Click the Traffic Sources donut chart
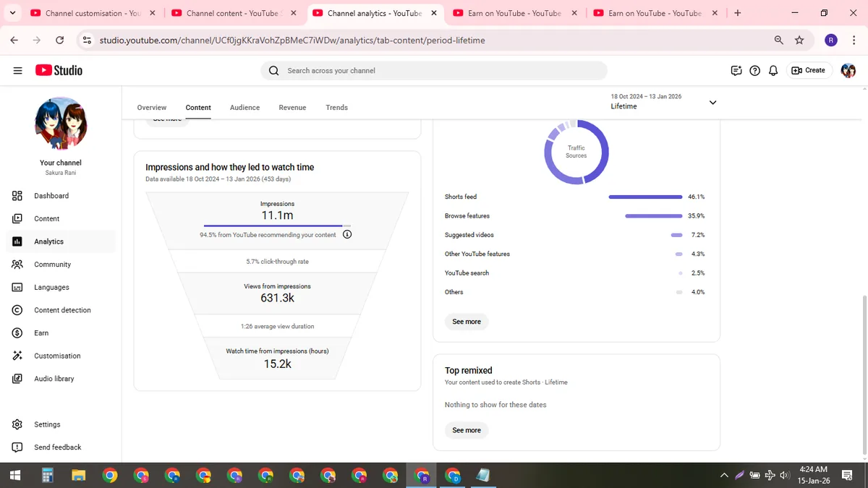 576,151
